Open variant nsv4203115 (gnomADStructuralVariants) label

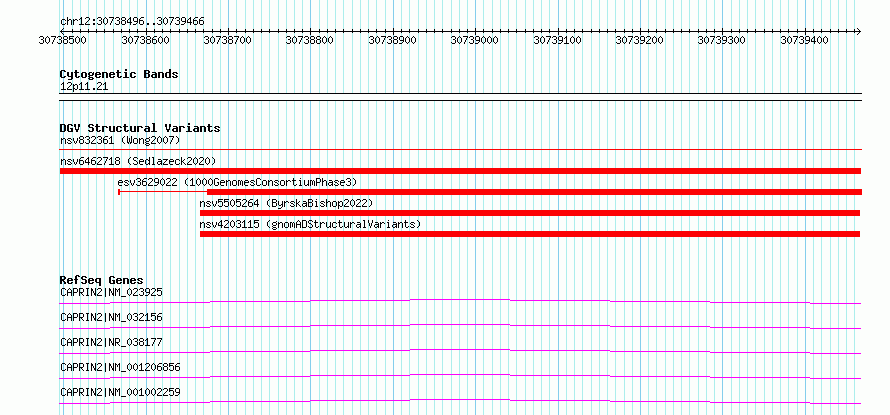[x=310, y=224]
